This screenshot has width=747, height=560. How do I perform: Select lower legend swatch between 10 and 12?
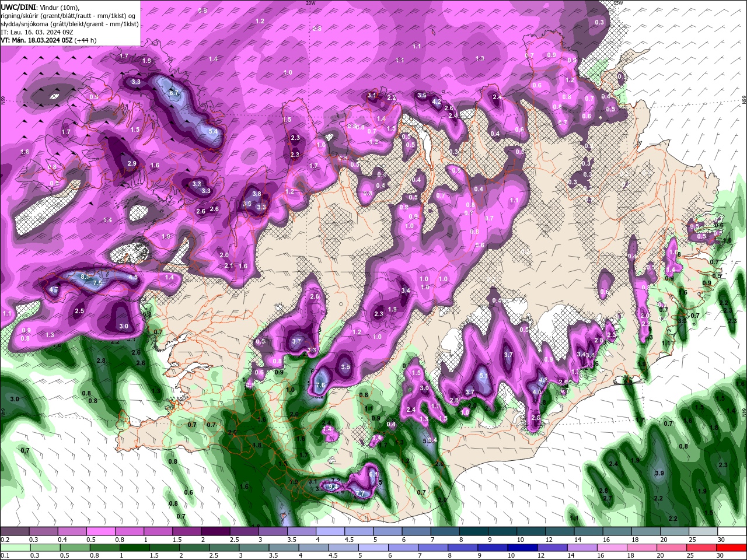click(x=523, y=548)
